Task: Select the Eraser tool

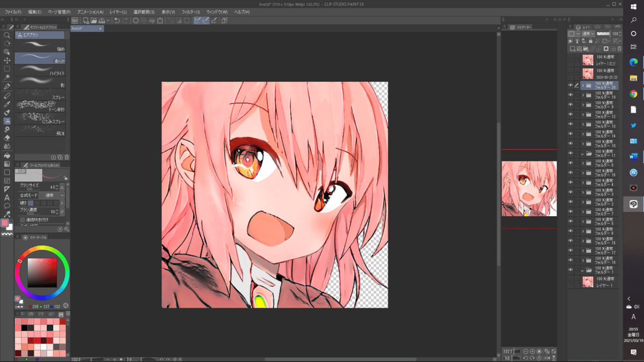Action: [7, 138]
